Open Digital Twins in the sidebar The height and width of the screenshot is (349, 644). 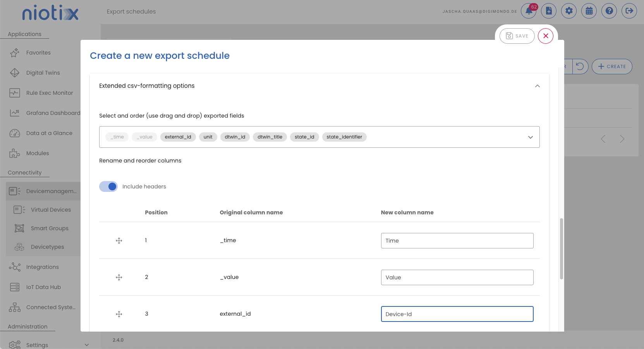[x=43, y=73]
